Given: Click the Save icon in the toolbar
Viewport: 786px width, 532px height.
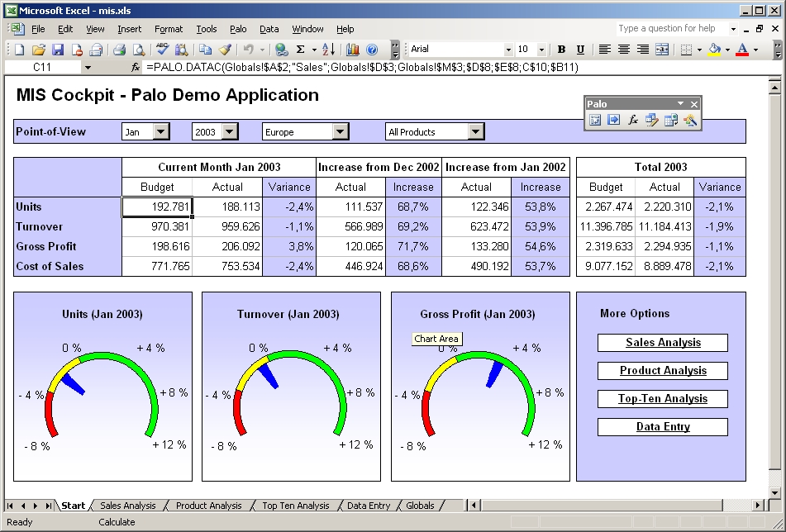Looking at the screenshot, I should point(58,50).
